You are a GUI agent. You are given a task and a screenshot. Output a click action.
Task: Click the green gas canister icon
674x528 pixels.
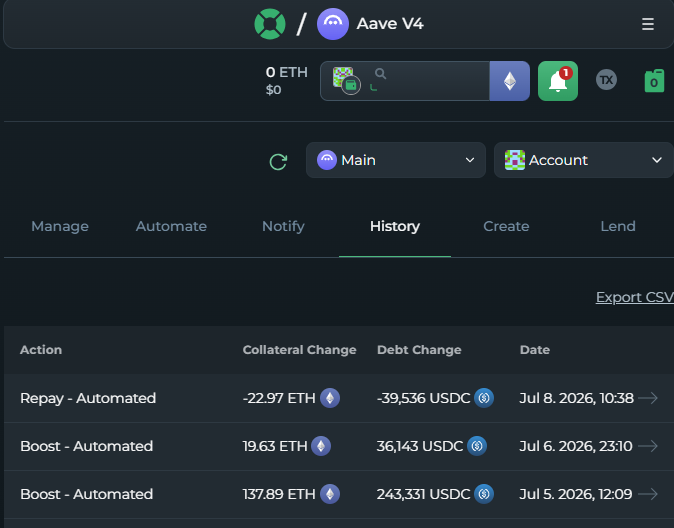point(654,80)
